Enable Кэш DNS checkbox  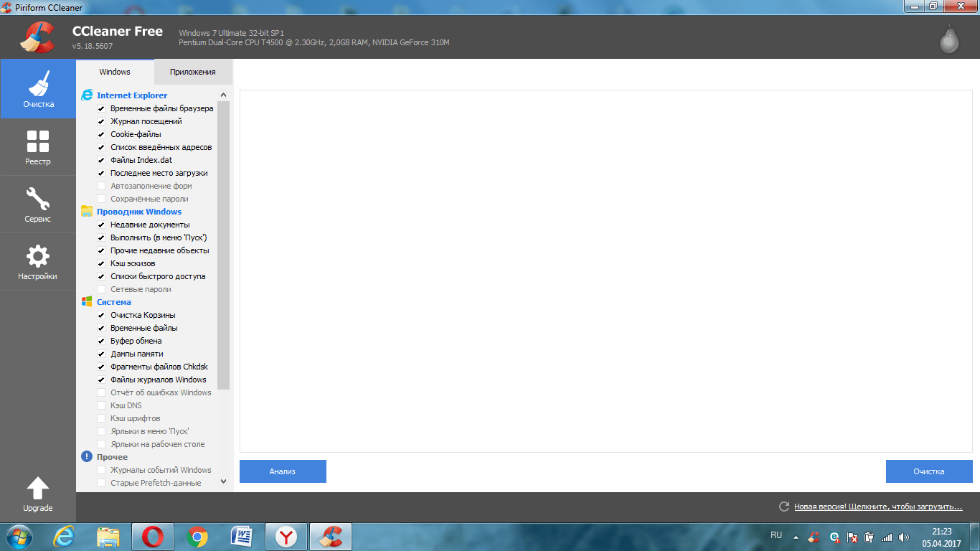(101, 405)
